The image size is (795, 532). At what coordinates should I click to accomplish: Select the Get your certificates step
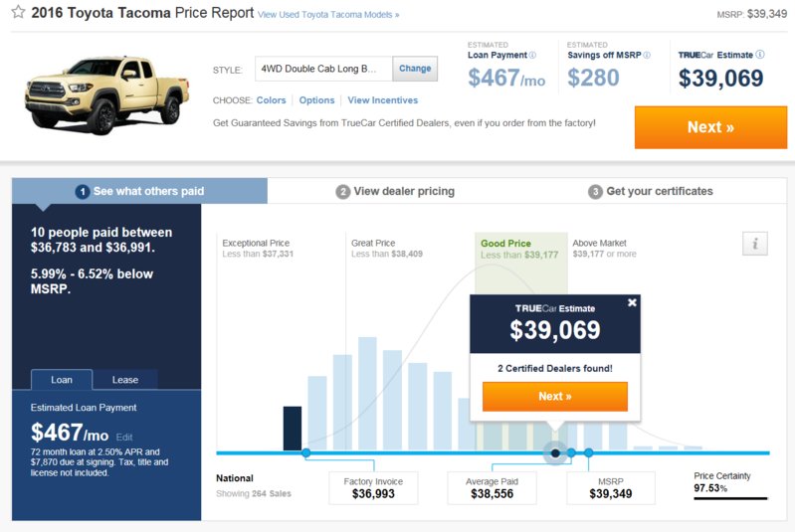[x=651, y=192]
